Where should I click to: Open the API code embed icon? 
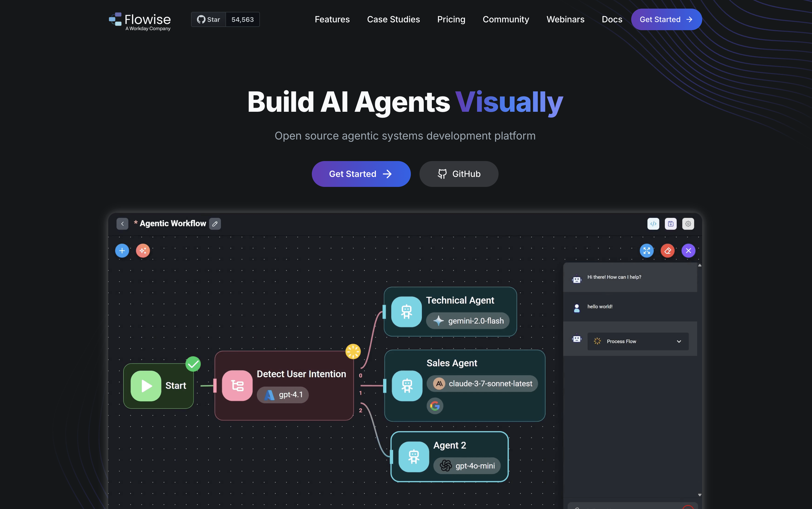(x=653, y=224)
